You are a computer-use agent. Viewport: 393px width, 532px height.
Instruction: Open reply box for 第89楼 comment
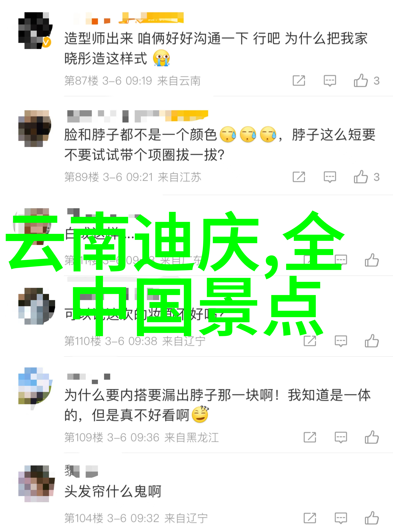330,177
